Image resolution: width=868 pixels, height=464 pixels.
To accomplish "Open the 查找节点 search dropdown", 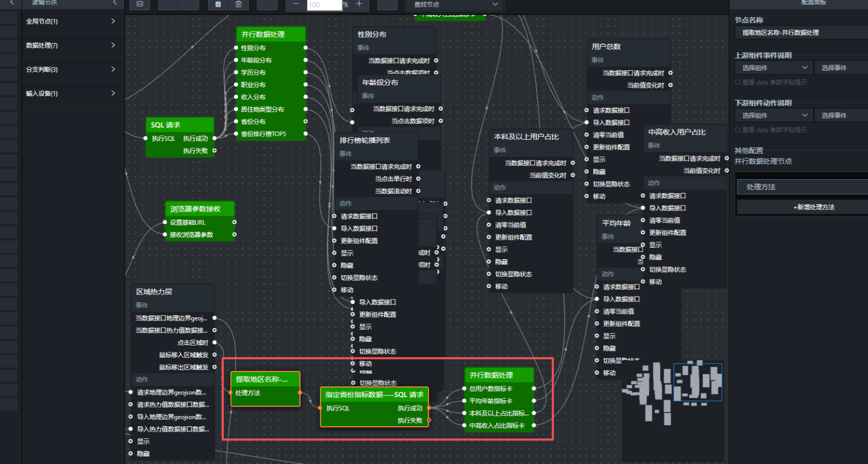I will coord(456,4).
